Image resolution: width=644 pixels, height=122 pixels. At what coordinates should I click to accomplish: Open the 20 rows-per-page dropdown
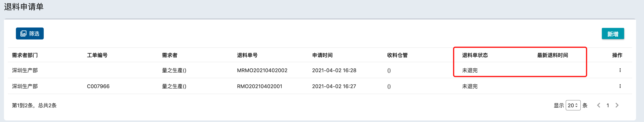pos(573,105)
